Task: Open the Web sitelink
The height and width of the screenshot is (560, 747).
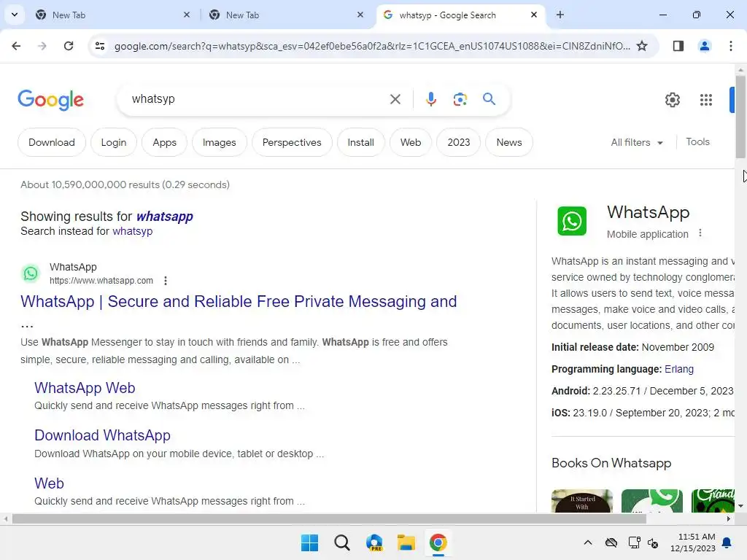Action: pyautogui.click(x=49, y=483)
